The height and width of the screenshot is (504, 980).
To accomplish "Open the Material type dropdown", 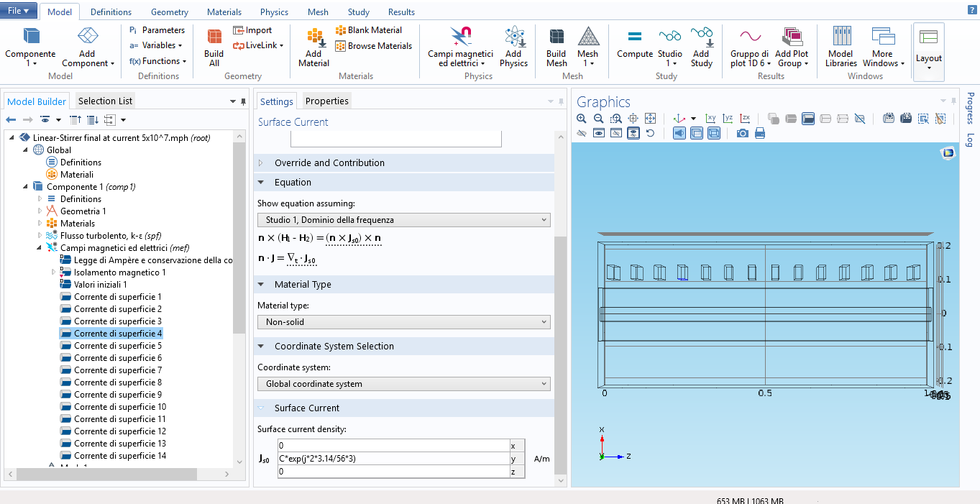I will click(403, 322).
